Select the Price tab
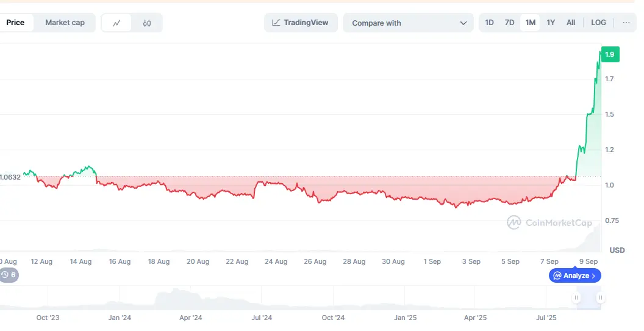This screenshot has height=331, width=644. coord(16,23)
